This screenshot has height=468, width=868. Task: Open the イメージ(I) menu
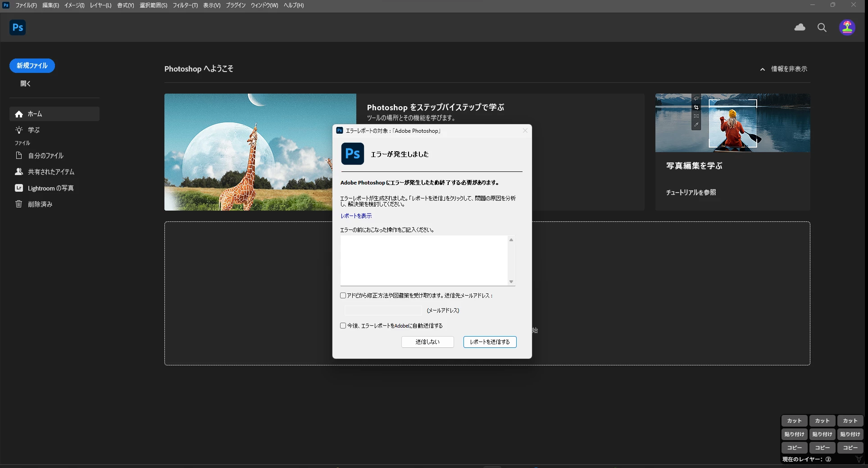tap(74, 5)
